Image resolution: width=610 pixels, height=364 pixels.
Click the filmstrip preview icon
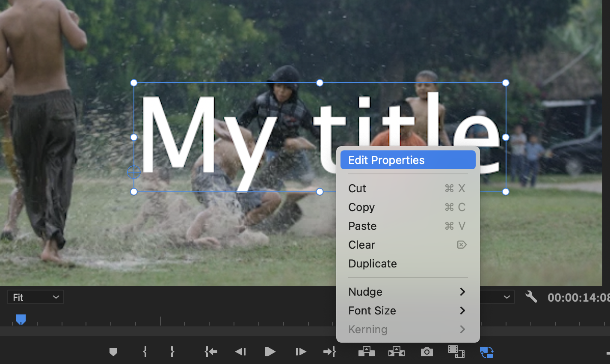(457, 352)
